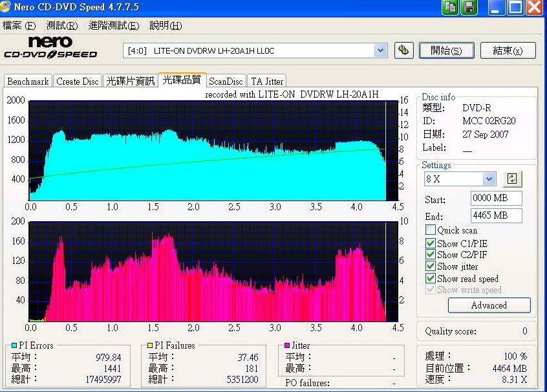Maximize the Nero CD-DVD Speed window
This screenshot has width=547, height=392.
(x=515, y=7)
